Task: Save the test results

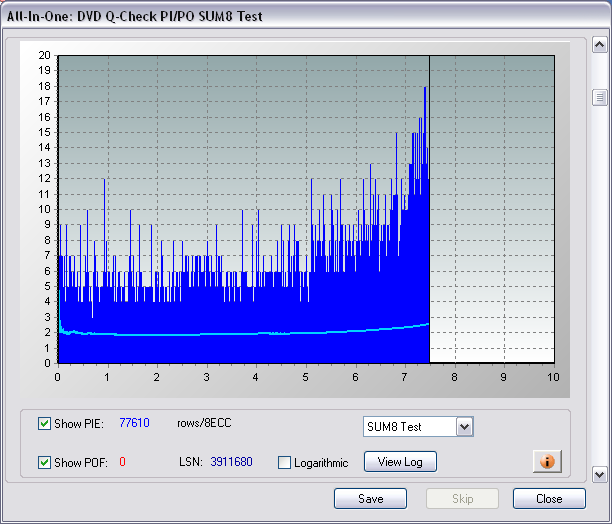Action: (x=370, y=499)
